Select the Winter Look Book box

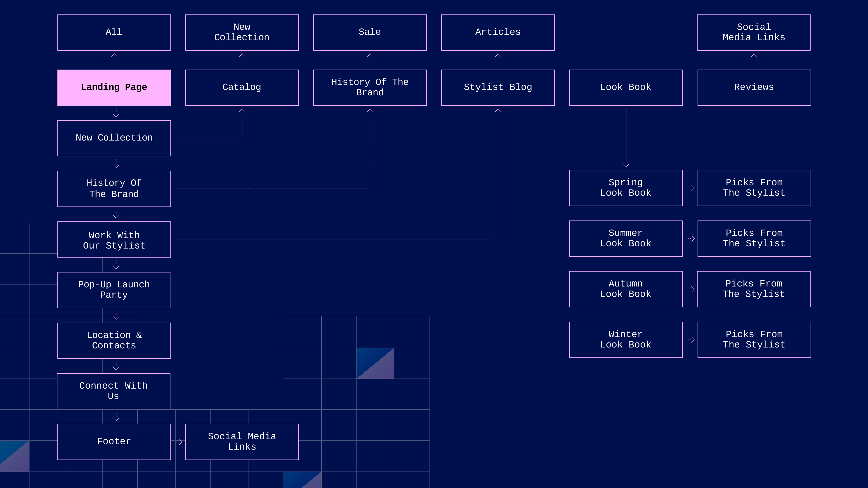(625, 340)
